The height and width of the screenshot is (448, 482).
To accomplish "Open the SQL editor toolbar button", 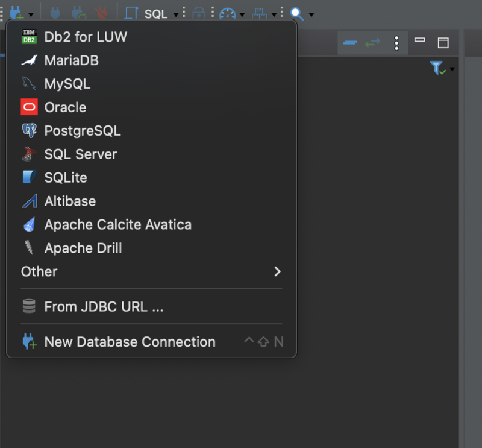I will (146, 13).
